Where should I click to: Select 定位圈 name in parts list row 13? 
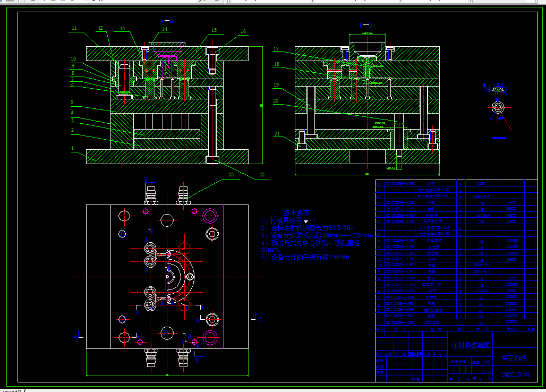click(433, 247)
